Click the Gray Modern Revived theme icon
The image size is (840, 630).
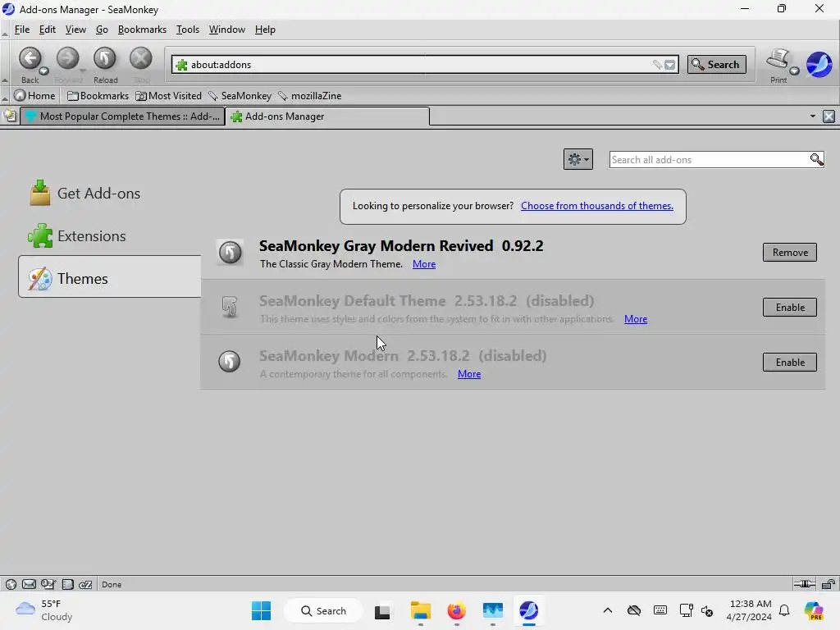click(230, 253)
